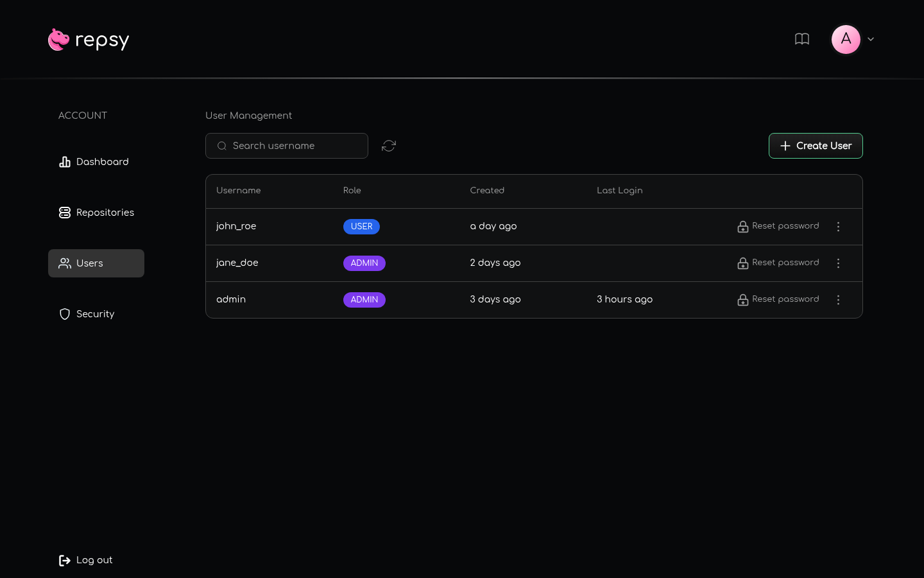This screenshot has width=924, height=578.
Task: Expand the account menu chevron
Action: point(871,39)
